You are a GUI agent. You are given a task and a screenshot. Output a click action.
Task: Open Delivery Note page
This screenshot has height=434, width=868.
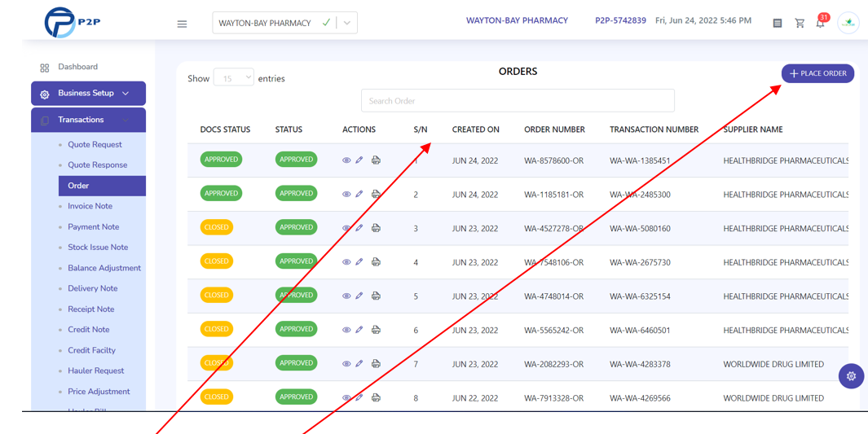[93, 288]
